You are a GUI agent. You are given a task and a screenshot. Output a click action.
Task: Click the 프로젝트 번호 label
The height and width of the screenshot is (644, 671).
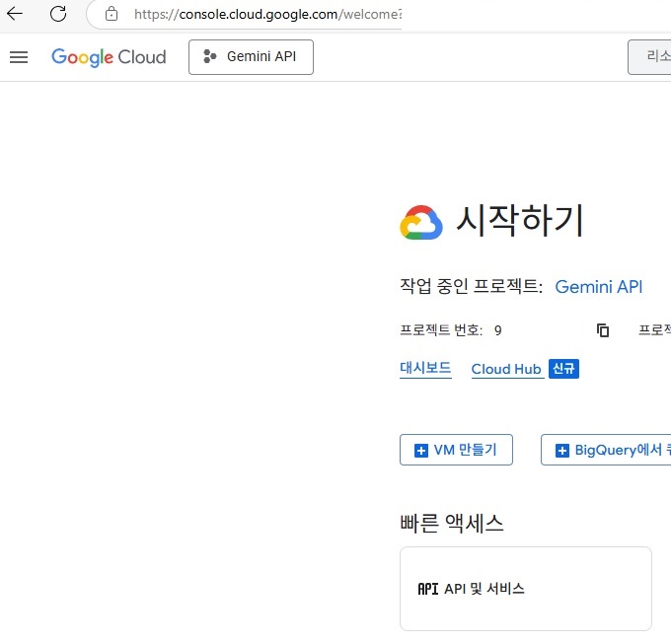(x=441, y=330)
